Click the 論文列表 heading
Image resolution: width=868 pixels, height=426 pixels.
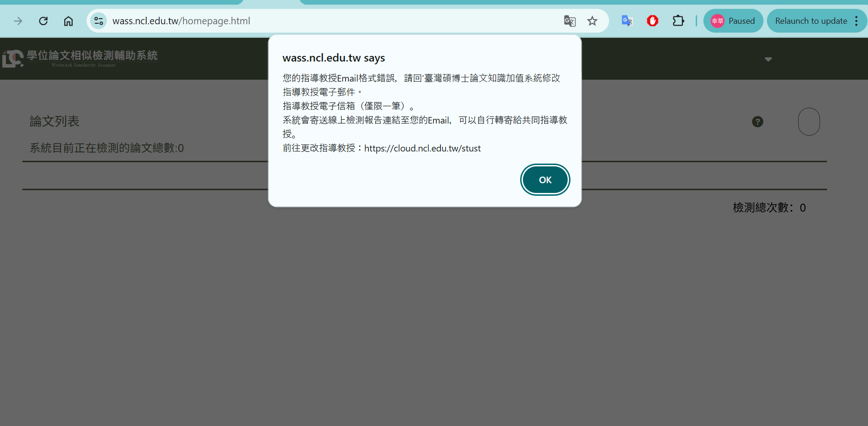coord(54,121)
